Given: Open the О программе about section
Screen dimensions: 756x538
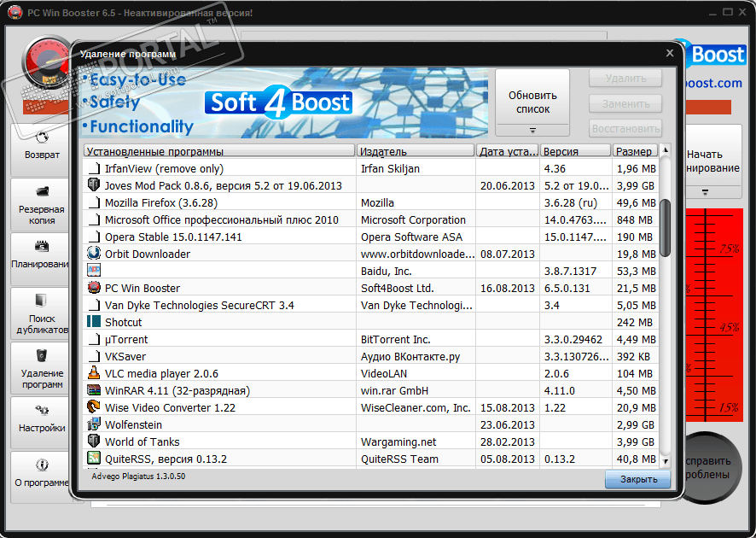Looking at the screenshot, I should click(x=42, y=477).
